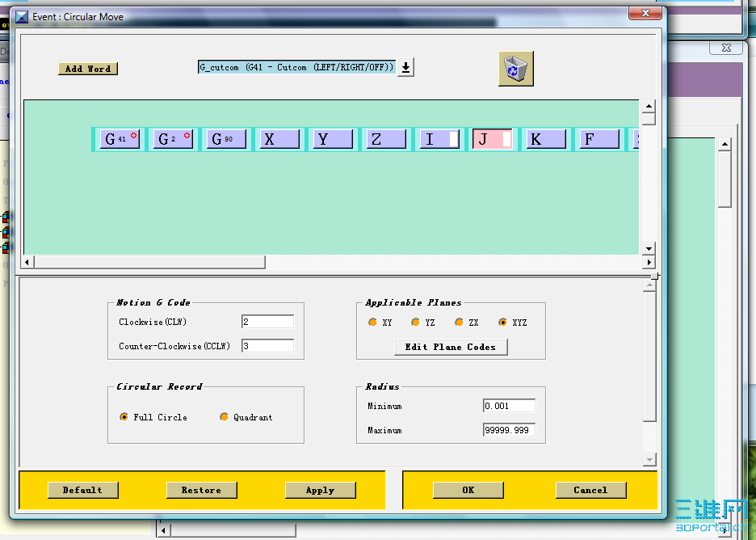
Task: Open the word dropdown arrow
Action: 406,67
